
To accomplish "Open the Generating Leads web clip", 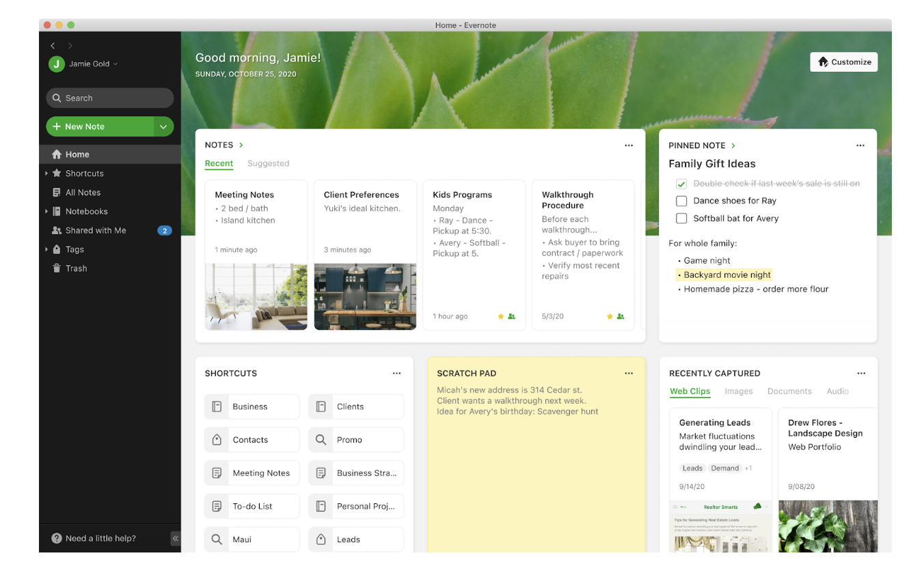I will (721, 480).
